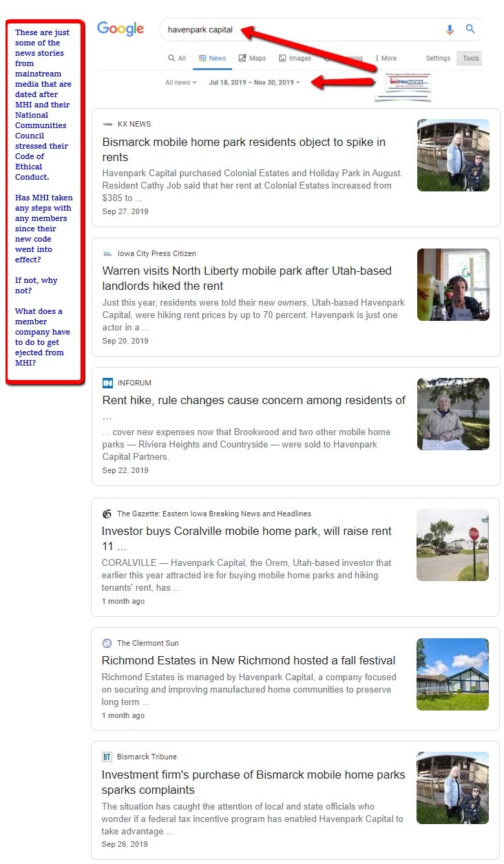Open the date range dropdown Jul 18 – Nov 30

point(254,83)
